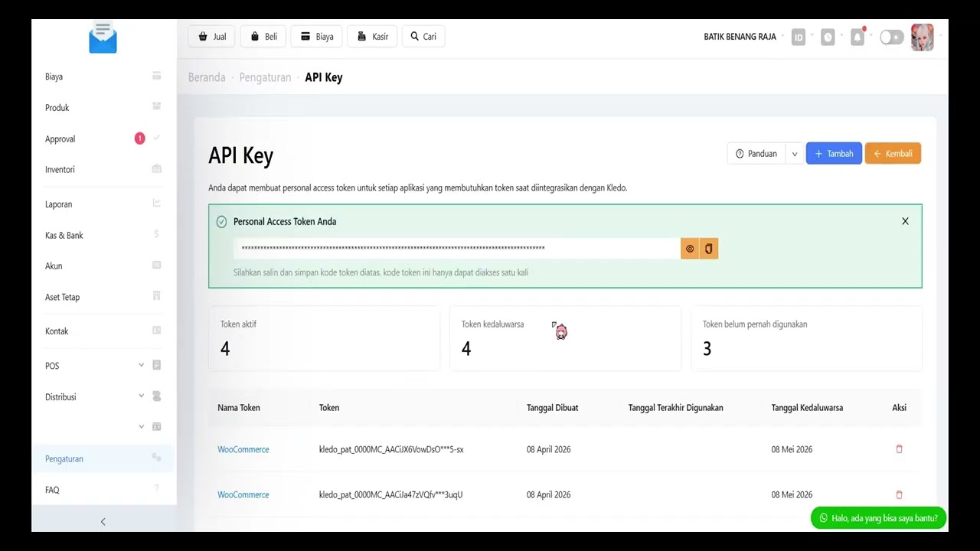Open the activity history clock icon
This screenshot has height=551, width=980.
pyautogui.click(x=828, y=37)
